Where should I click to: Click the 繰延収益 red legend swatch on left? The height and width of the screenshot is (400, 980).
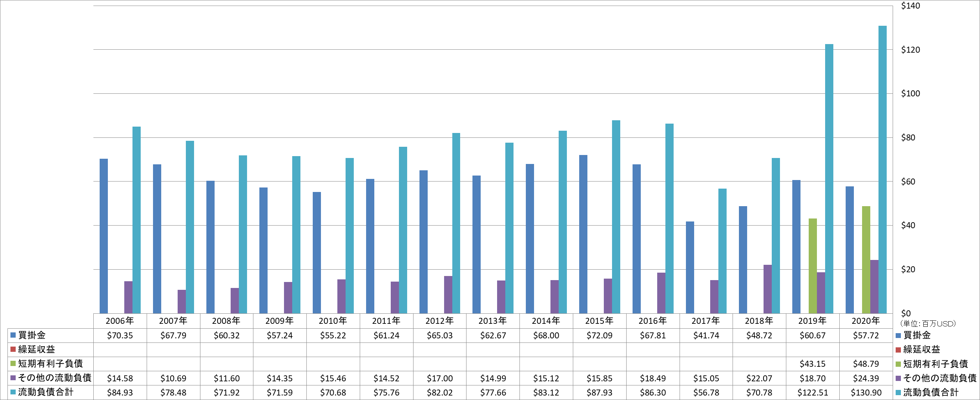click(13, 349)
